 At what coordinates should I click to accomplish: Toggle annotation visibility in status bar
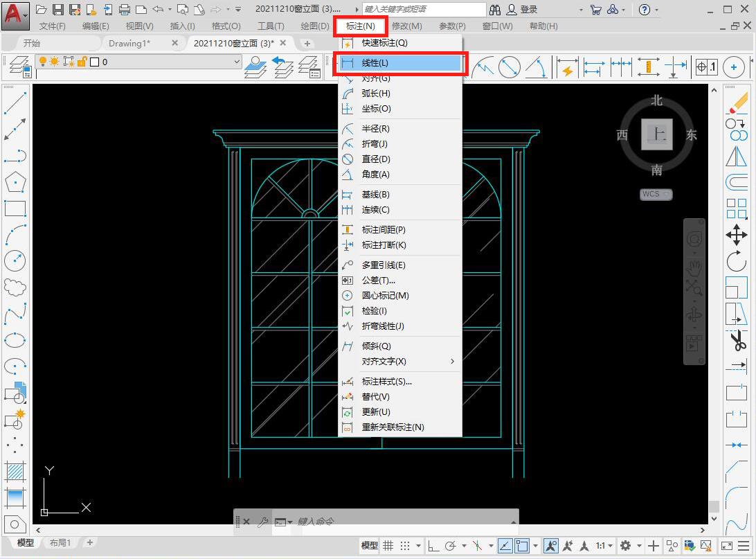[x=550, y=546]
